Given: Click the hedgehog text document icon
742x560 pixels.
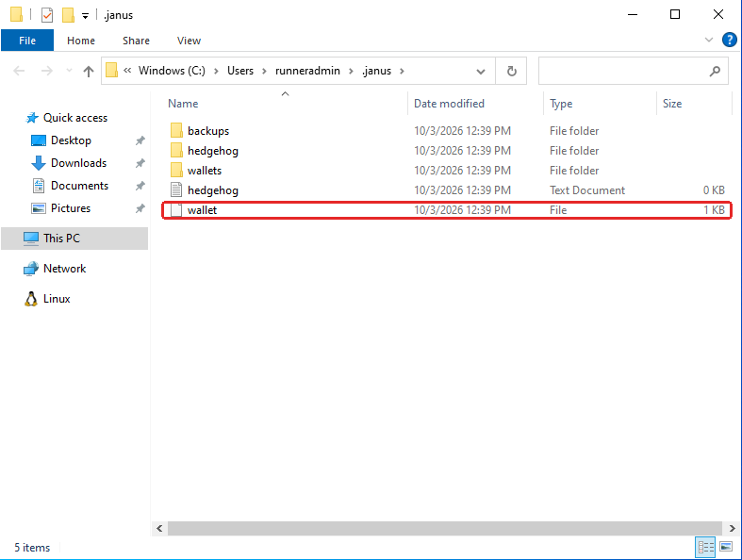Looking at the screenshot, I should (176, 190).
